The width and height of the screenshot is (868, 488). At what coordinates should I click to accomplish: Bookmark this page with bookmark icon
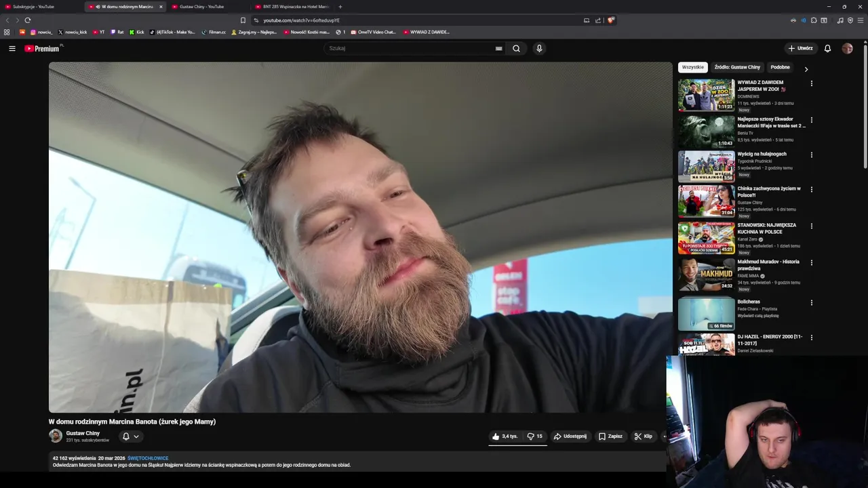point(243,20)
